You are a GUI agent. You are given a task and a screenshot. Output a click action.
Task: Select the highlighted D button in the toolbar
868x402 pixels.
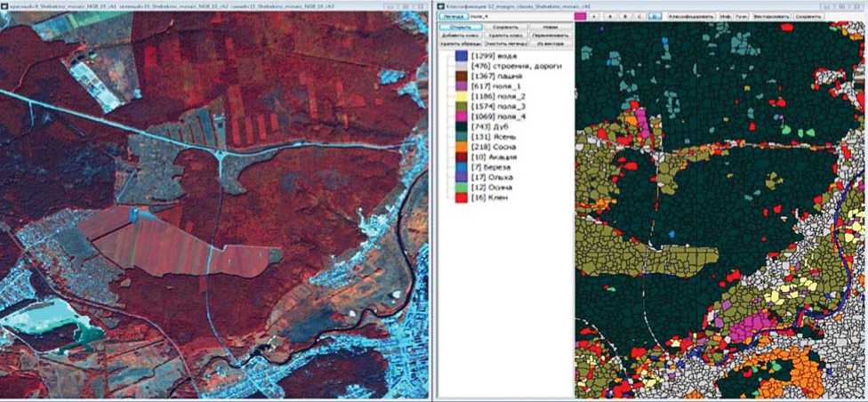pos(654,16)
